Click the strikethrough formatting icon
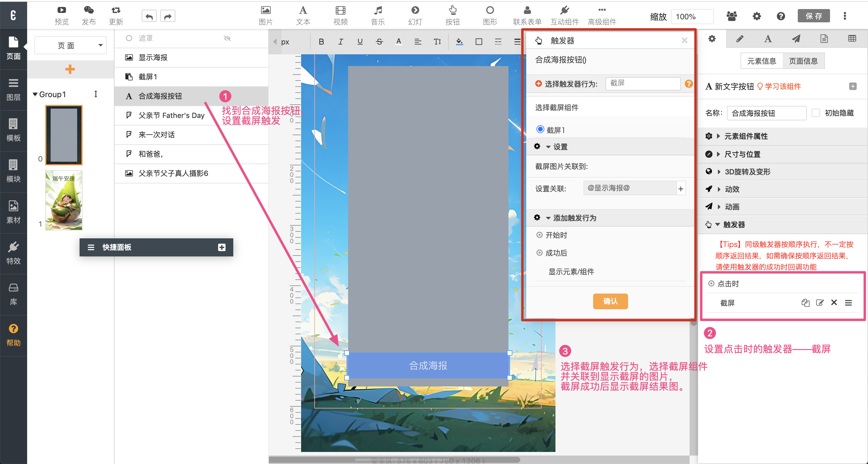 pos(379,41)
